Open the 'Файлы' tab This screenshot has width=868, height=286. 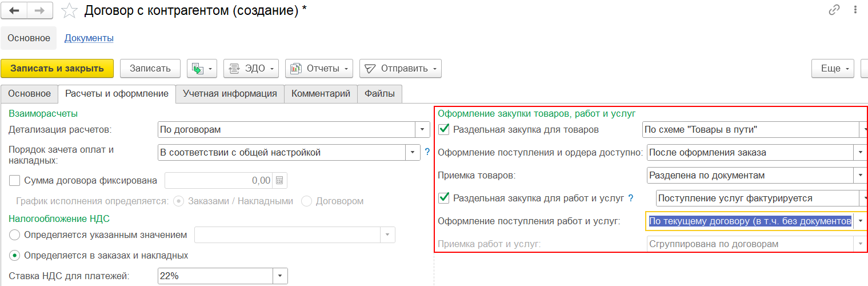(379, 94)
